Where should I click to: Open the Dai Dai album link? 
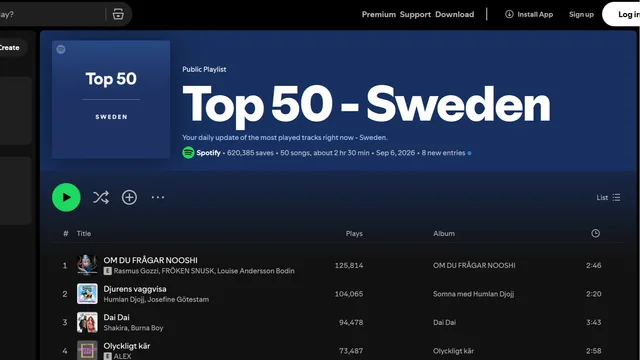point(444,322)
